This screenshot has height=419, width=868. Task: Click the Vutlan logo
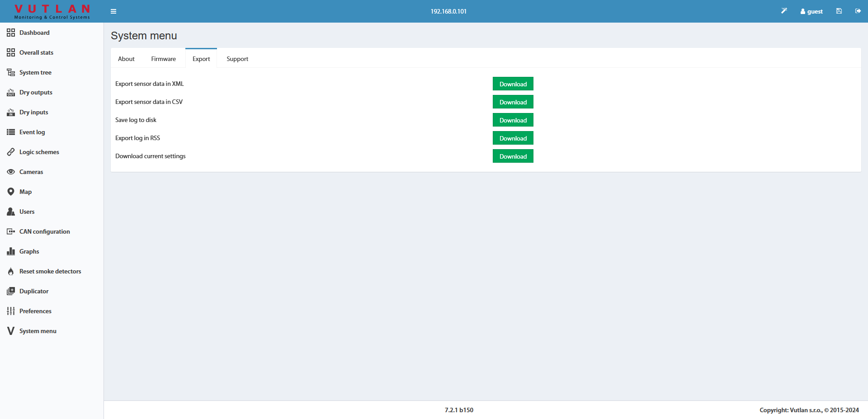(51, 11)
